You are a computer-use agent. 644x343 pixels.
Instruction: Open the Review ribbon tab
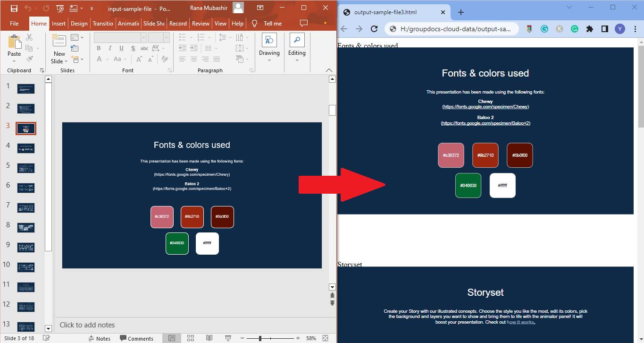(x=201, y=23)
